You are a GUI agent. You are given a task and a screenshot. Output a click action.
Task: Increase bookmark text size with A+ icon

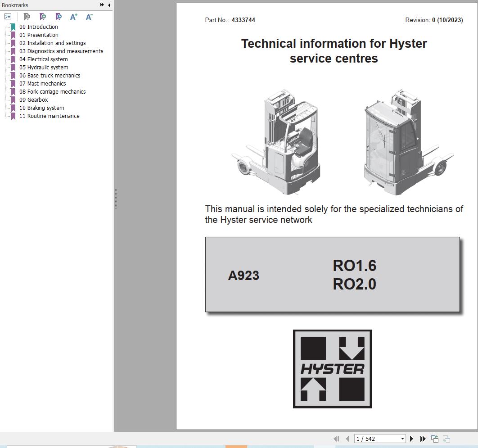coord(73,17)
